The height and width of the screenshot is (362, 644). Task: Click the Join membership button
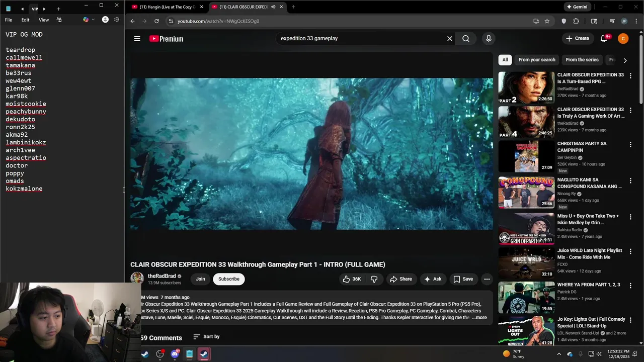tap(200, 279)
